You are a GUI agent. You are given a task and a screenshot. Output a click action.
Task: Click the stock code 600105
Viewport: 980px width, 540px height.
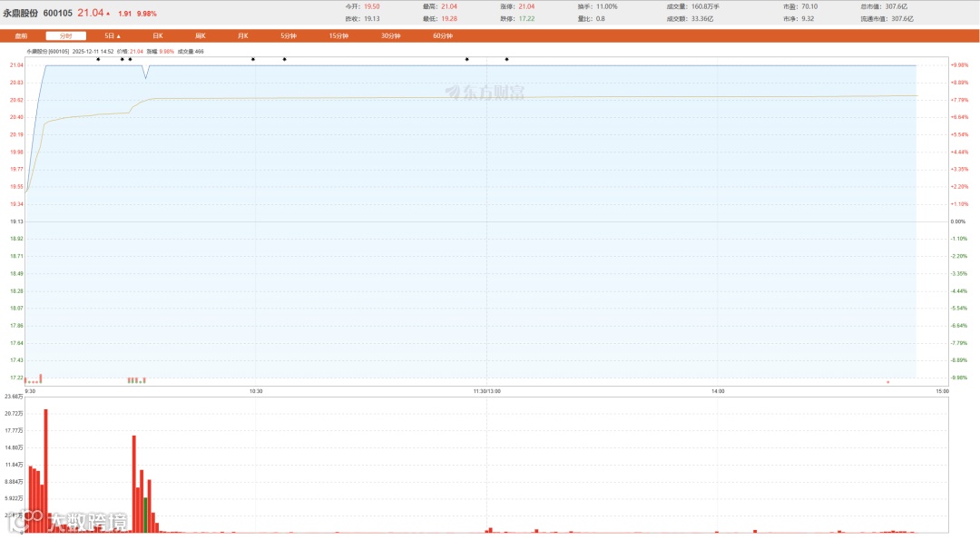click(57, 13)
